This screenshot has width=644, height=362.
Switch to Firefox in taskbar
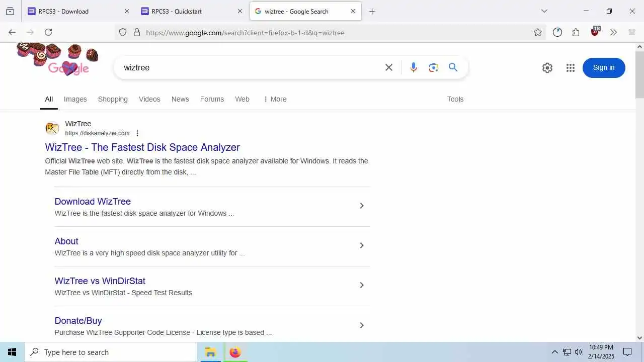tap(235, 352)
